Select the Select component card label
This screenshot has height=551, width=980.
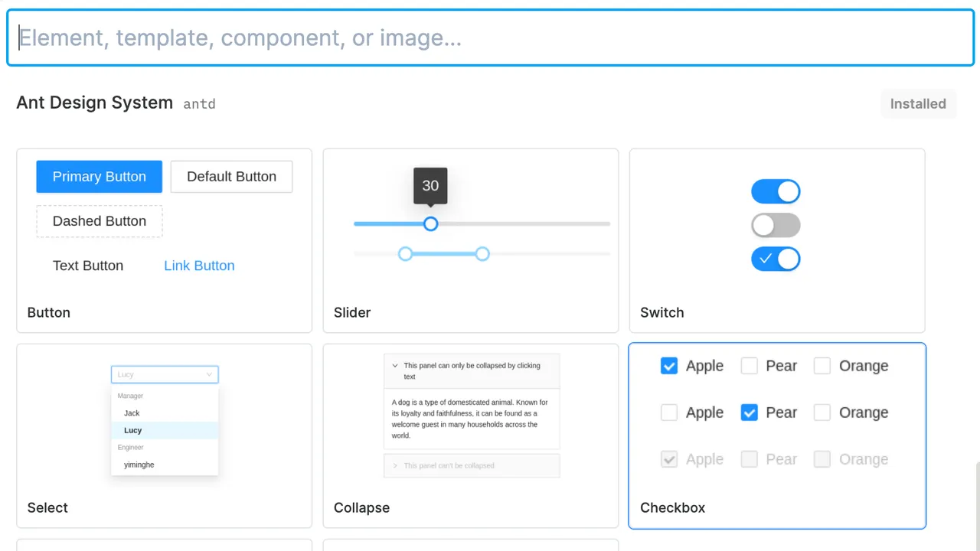click(x=47, y=507)
